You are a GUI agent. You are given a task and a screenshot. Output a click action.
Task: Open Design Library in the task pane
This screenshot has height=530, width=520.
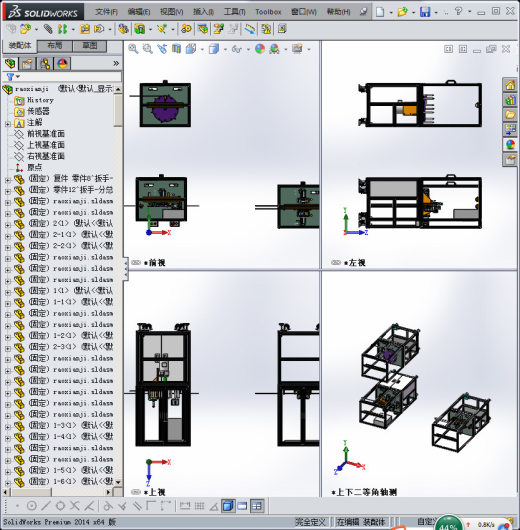click(x=510, y=100)
